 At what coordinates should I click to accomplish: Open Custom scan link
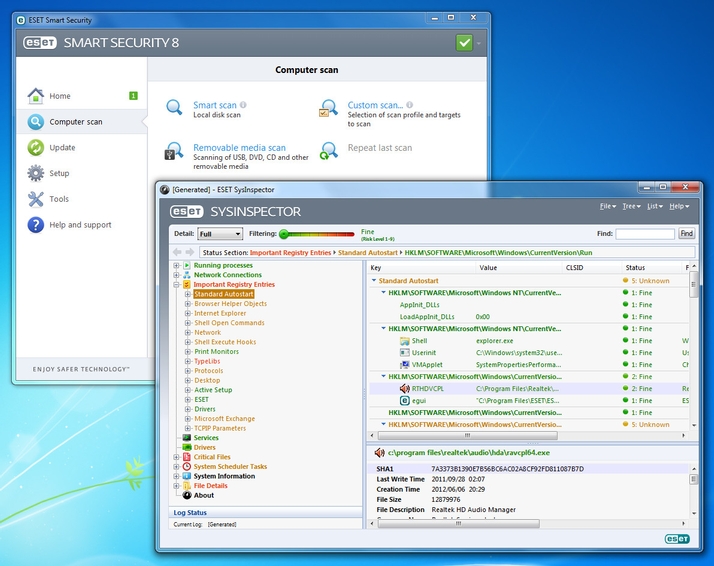coord(375,105)
